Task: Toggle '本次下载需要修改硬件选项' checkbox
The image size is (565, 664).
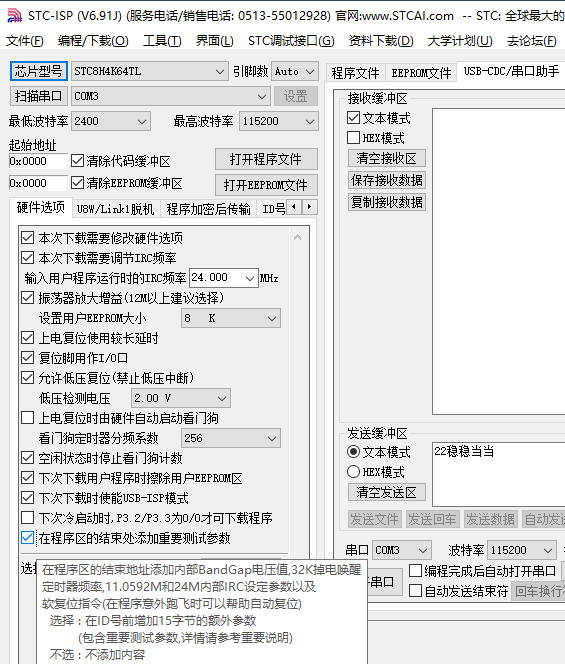Action: [x=28, y=238]
